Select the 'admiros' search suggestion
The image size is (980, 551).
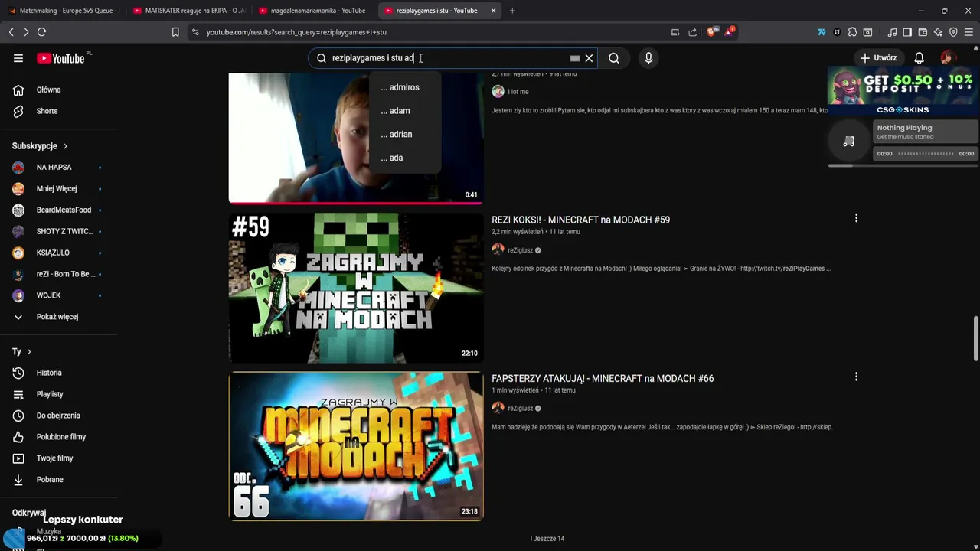pyautogui.click(x=405, y=87)
